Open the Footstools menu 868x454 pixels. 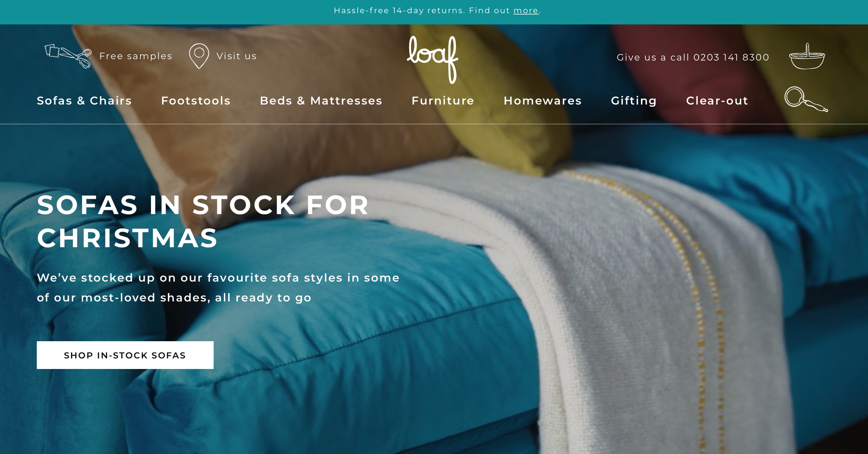coord(196,101)
